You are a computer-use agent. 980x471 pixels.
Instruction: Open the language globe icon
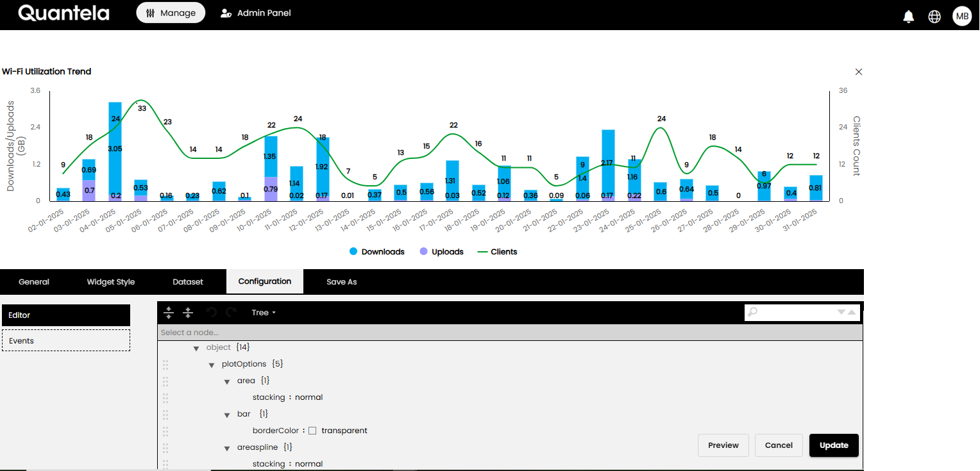(934, 17)
